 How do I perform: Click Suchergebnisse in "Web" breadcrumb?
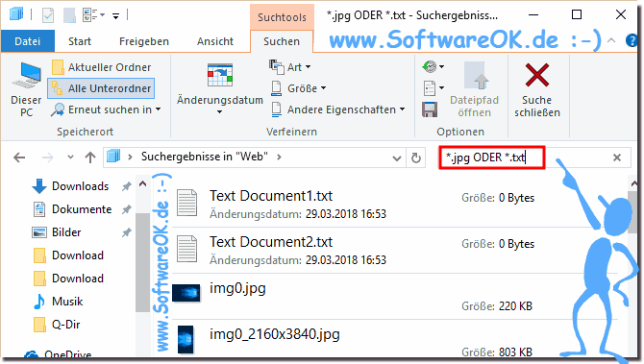point(205,157)
